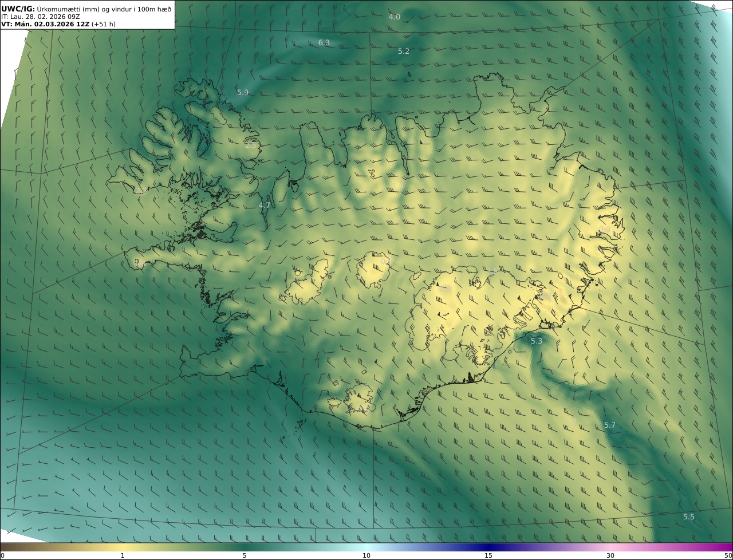The image size is (733, 560).
Task: Click the 30 tick on the colour scale
Action: pyautogui.click(x=610, y=555)
